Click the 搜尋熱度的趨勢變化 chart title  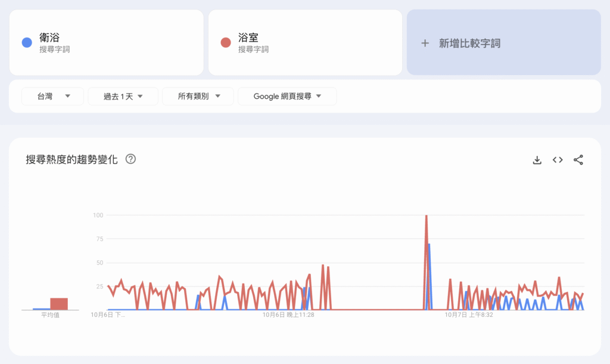72,159
